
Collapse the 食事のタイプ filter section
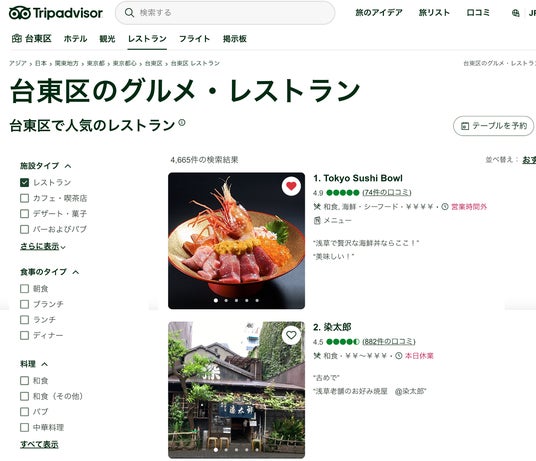pyautogui.click(x=76, y=272)
